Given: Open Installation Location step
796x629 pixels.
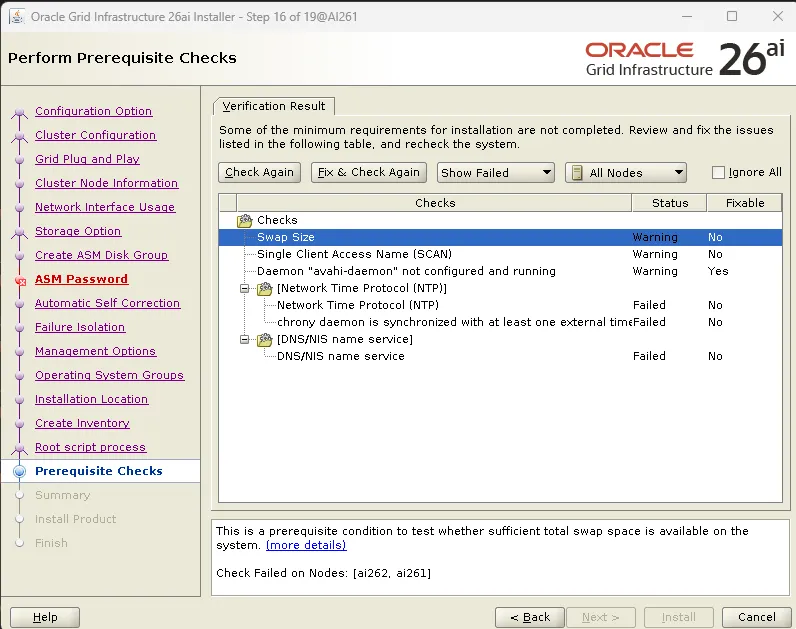Looking at the screenshot, I should click(x=91, y=399).
